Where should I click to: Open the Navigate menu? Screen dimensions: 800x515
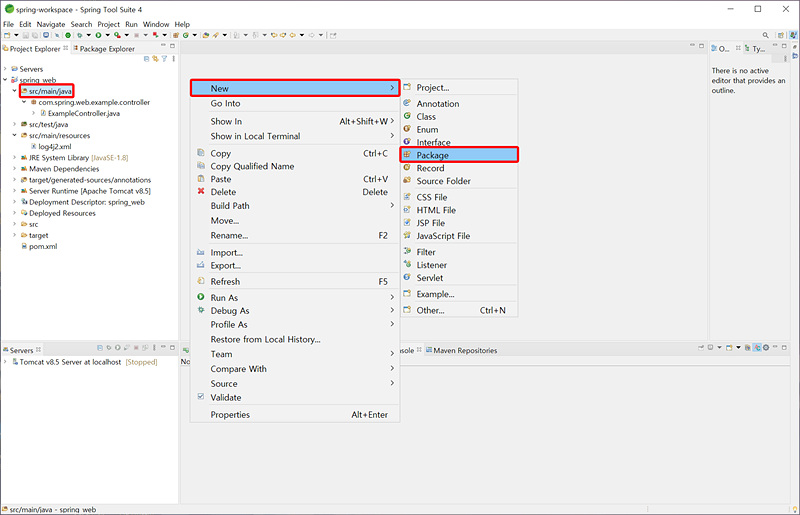[x=51, y=24]
